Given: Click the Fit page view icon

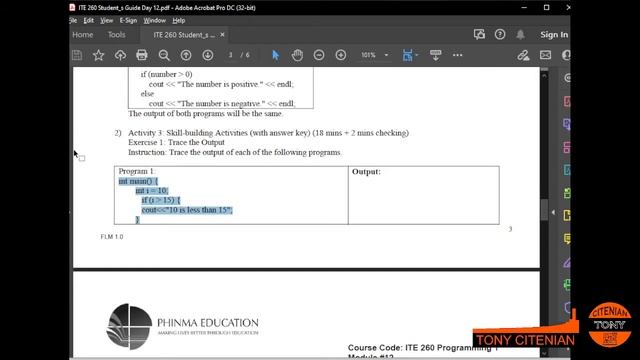Looking at the screenshot, I should coord(407,55).
